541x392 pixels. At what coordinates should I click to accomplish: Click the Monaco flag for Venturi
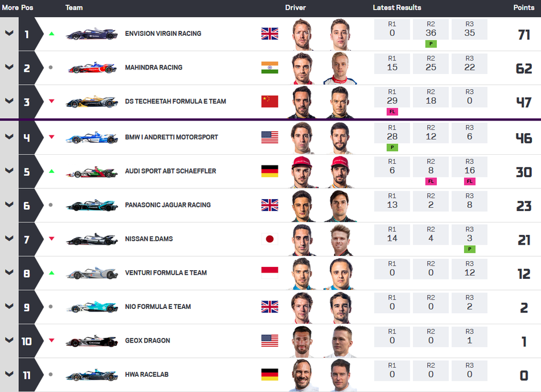270,273
